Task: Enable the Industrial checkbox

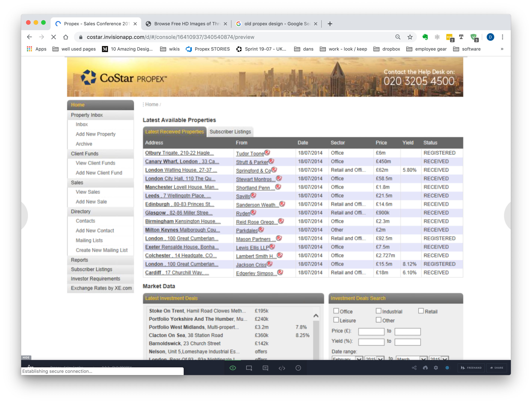Action: (x=379, y=311)
